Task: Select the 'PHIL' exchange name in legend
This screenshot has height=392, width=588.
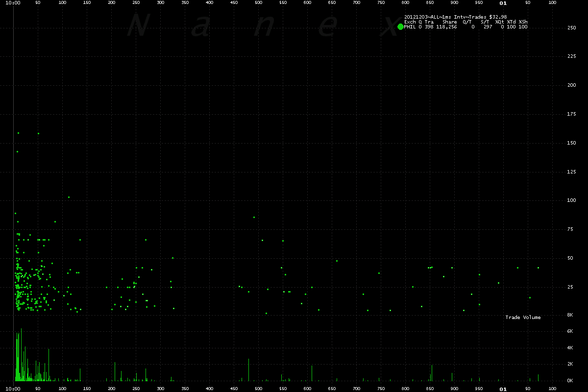Action: pos(410,27)
